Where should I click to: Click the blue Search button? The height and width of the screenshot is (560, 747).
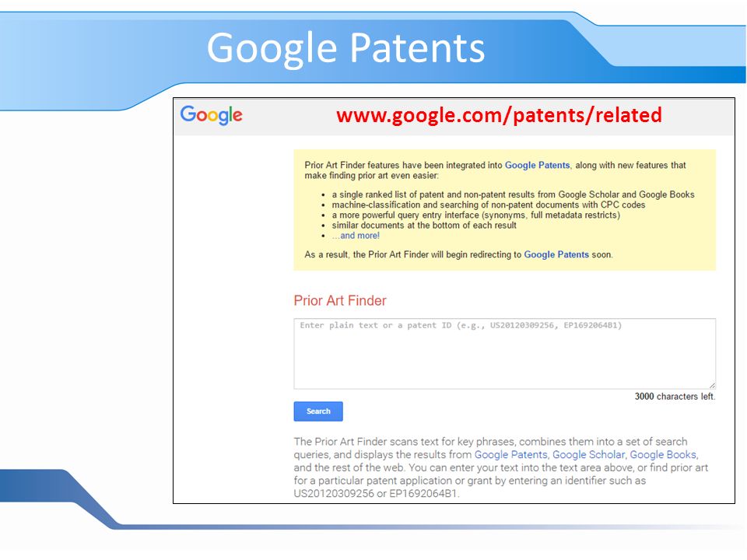coord(318,411)
